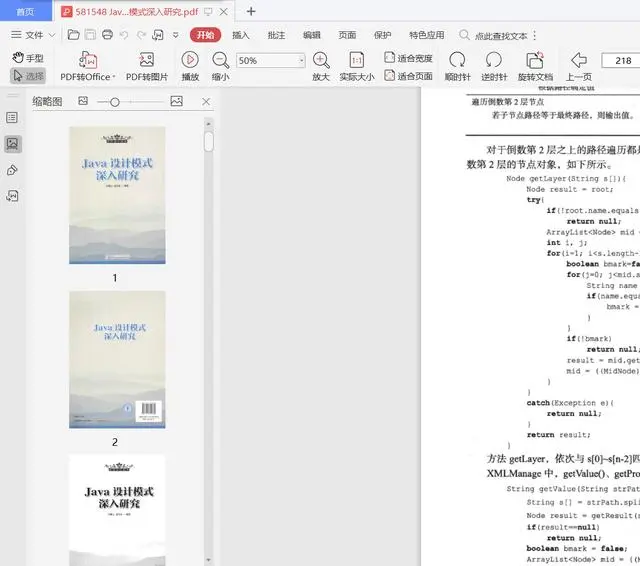Click the small thumbnail size icon
Image resolution: width=640 pixels, height=566 pixels.
point(83,101)
